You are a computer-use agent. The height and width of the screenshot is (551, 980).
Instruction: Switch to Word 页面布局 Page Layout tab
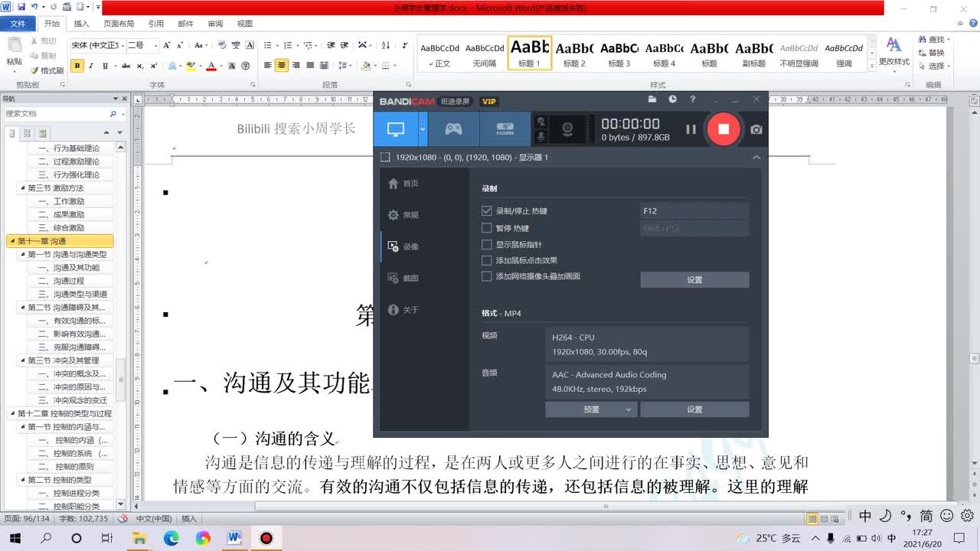click(119, 24)
